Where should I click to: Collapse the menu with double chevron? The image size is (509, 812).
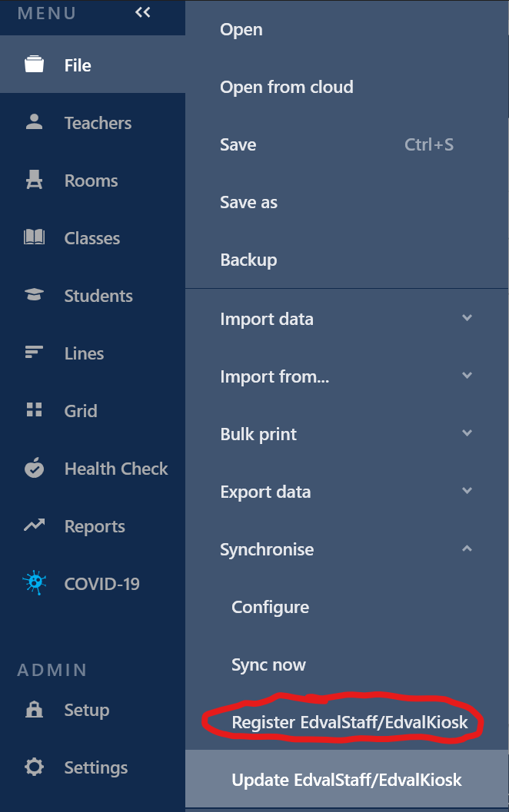pyautogui.click(x=143, y=12)
